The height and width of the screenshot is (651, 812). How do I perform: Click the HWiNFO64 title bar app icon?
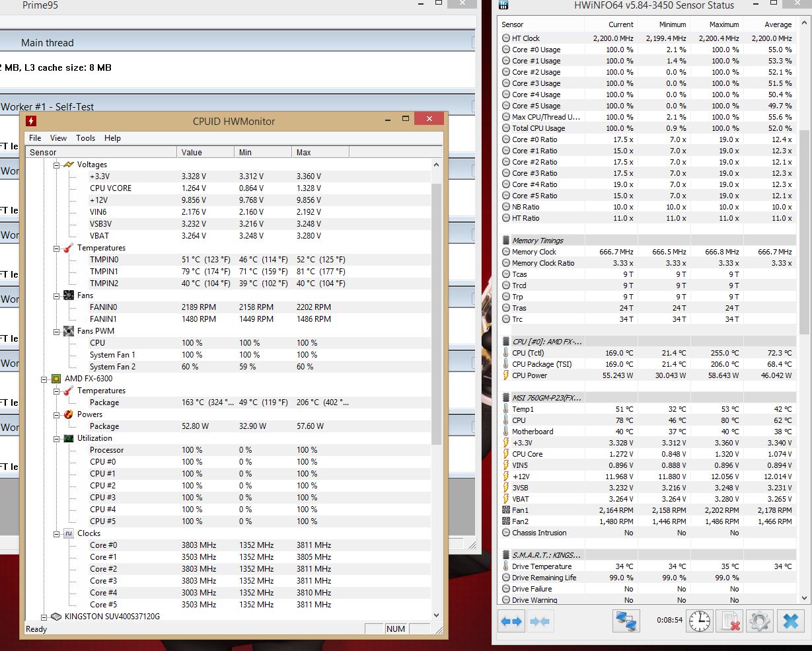pyautogui.click(x=503, y=5)
